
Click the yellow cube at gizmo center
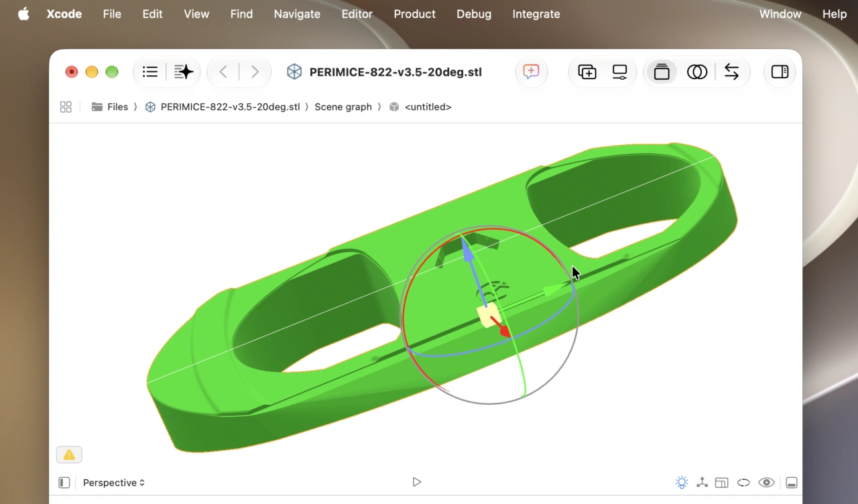[488, 315]
